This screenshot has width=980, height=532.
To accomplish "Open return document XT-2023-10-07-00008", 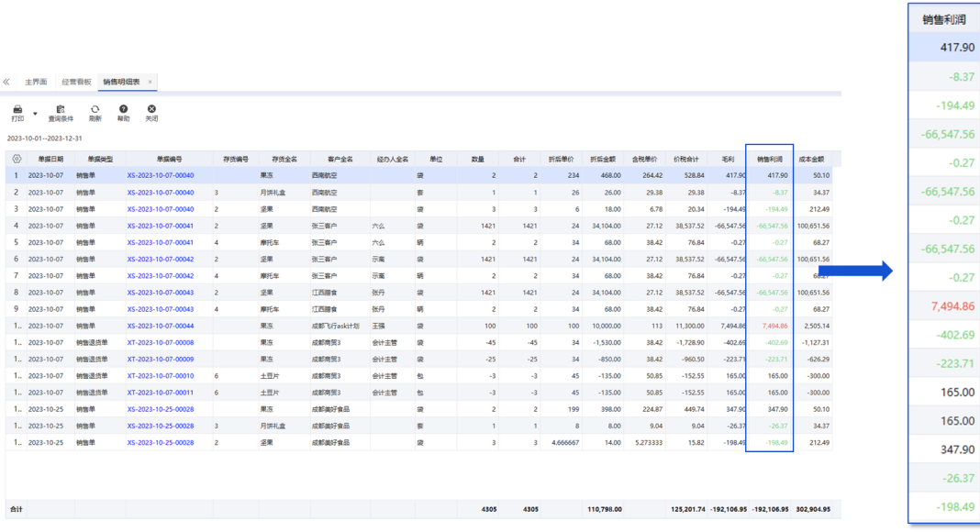I will (161, 342).
